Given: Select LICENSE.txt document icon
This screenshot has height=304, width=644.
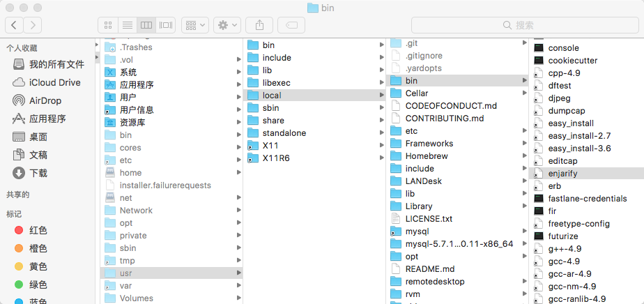Looking at the screenshot, I should pos(396,218).
